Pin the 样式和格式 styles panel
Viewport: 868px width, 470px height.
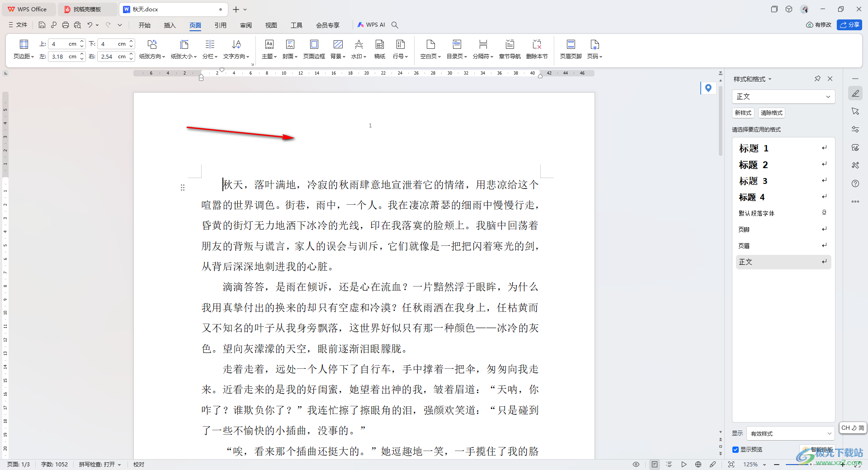coord(817,79)
